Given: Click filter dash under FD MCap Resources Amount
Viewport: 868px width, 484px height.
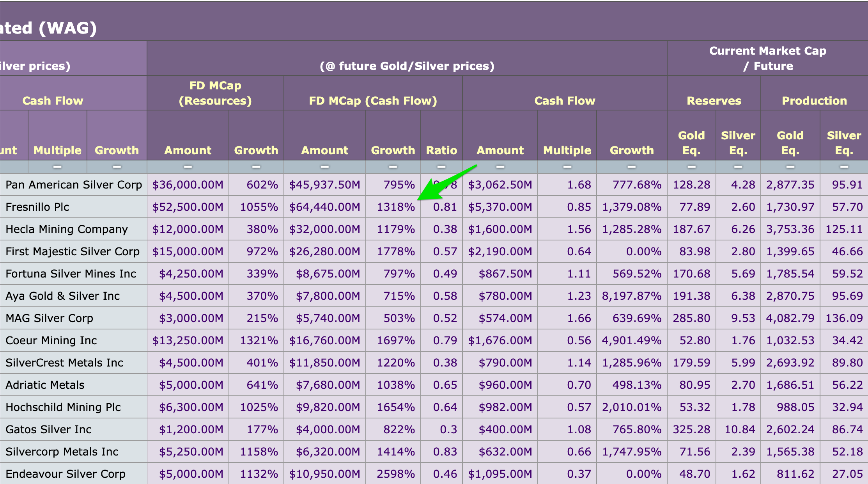Looking at the screenshot, I should (x=188, y=167).
